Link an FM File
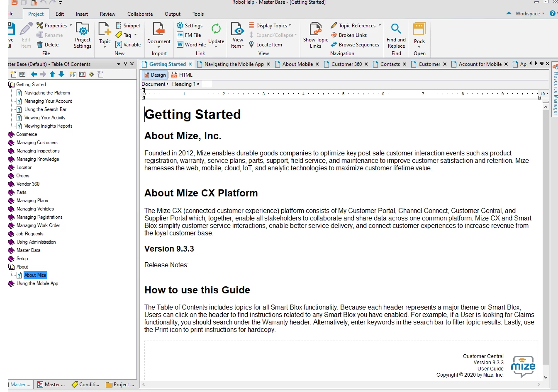The width and height of the screenshot is (558, 392). 189,35
